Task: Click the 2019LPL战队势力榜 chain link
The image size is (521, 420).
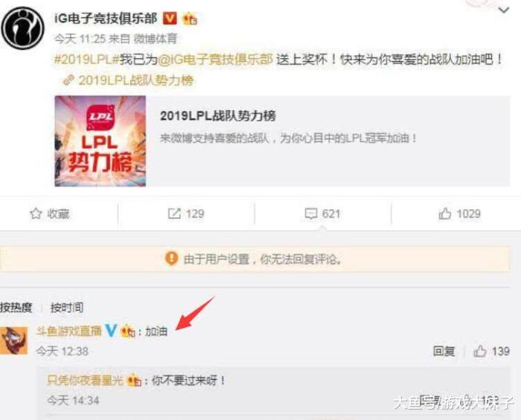Action: point(128,80)
